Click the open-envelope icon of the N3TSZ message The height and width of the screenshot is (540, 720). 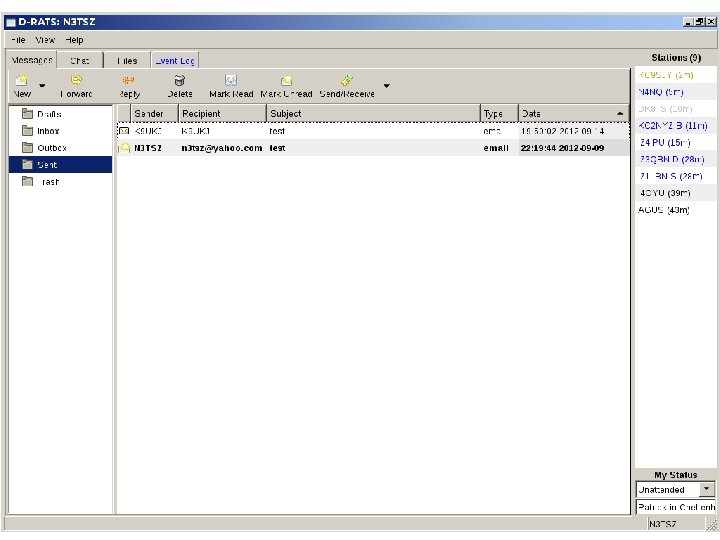[x=124, y=148]
